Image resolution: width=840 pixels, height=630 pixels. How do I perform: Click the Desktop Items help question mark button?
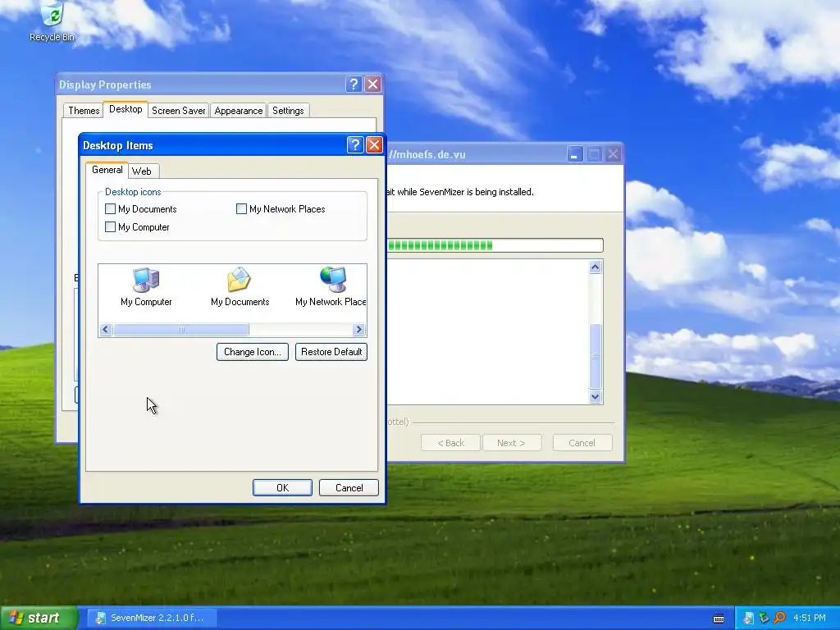[354, 144]
